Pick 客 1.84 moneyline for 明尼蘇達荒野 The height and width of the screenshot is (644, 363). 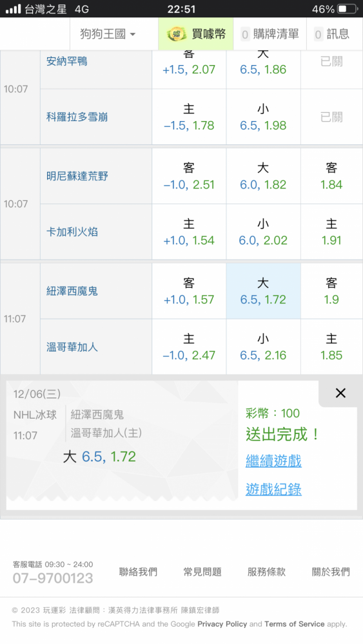pos(331,176)
